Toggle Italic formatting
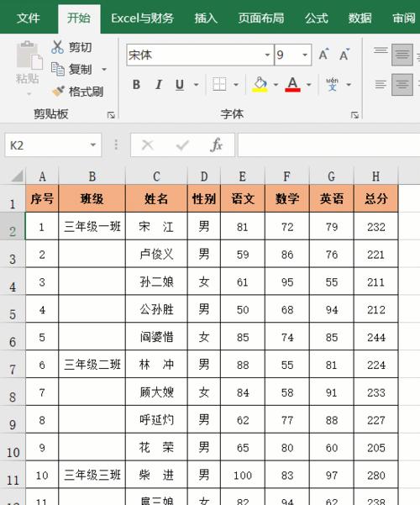420x505 pixels. tap(158, 85)
